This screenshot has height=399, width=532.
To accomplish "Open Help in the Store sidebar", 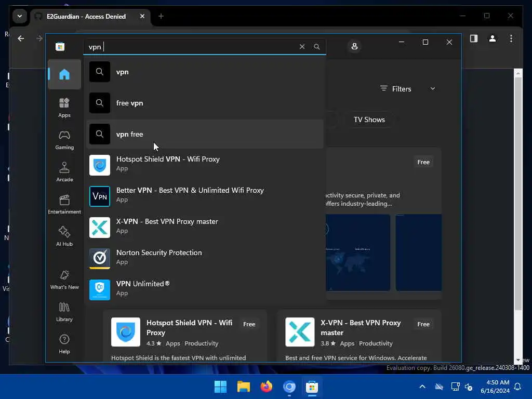I will 64,344.
